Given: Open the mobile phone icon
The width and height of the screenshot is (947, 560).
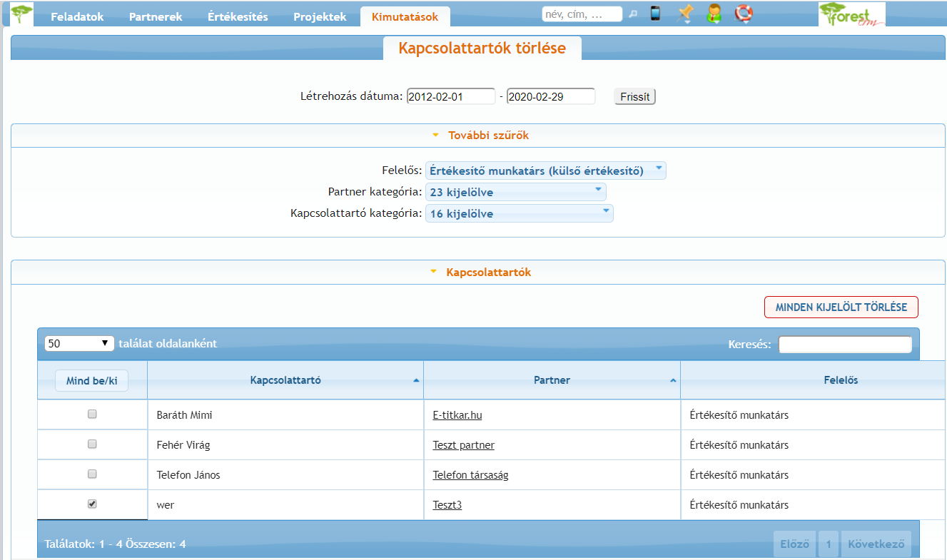Looking at the screenshot, I should click(655, 14).
